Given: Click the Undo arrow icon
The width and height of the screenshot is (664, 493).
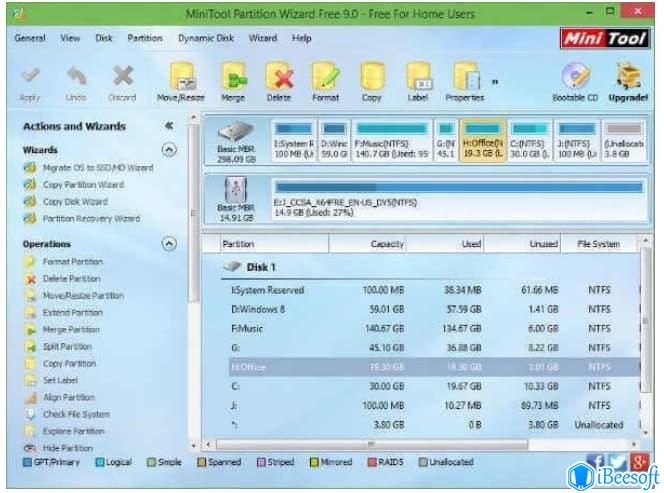Looking at the screenshot, I should (76, 76).
